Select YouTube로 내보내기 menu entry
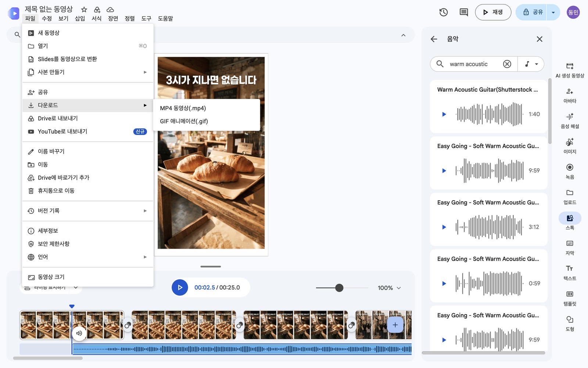 [87, 131]
